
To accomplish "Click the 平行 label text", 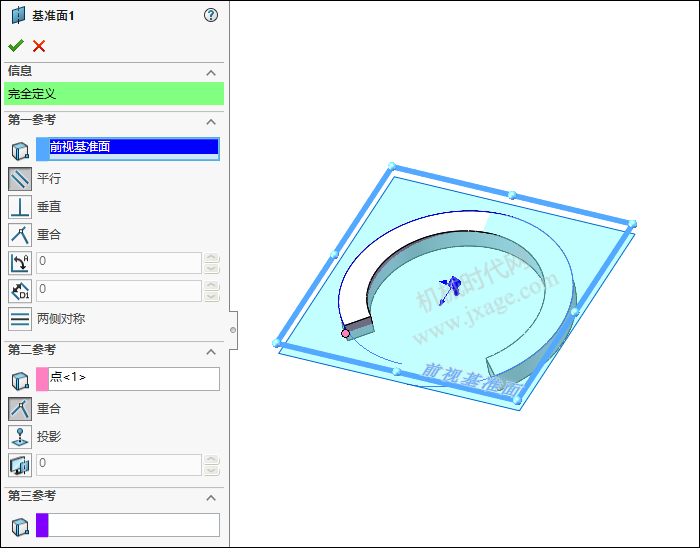I will coord(49,179).
